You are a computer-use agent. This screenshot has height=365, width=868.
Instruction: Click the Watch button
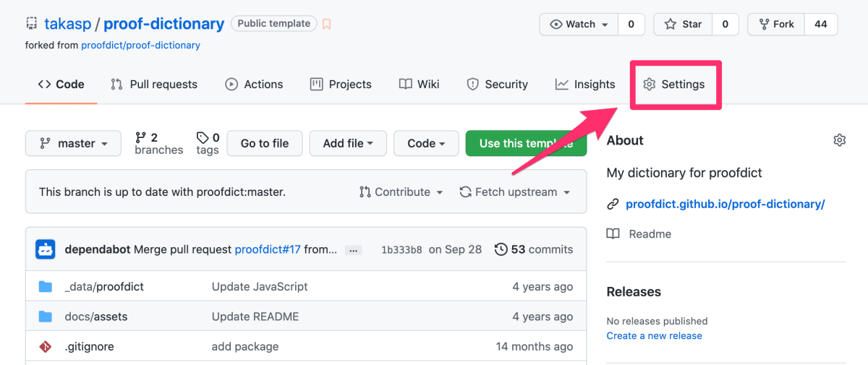tap(579, 24)
